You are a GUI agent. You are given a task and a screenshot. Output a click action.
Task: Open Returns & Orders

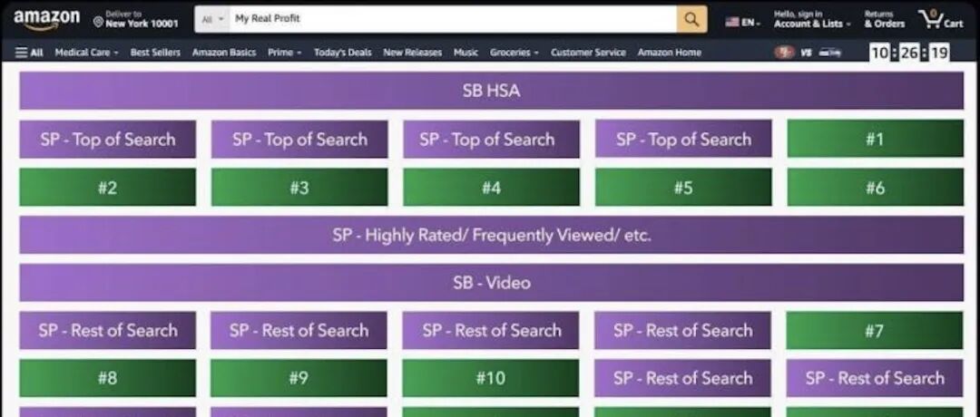coord(885,19)
